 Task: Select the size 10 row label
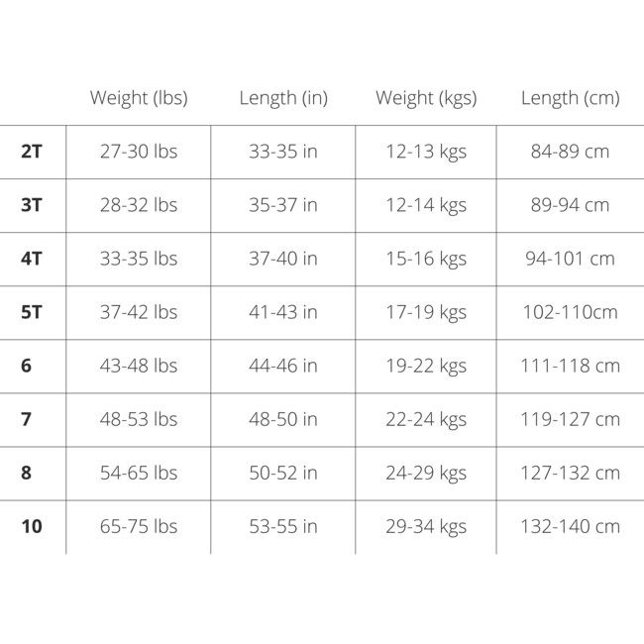(x=32, y=526)
